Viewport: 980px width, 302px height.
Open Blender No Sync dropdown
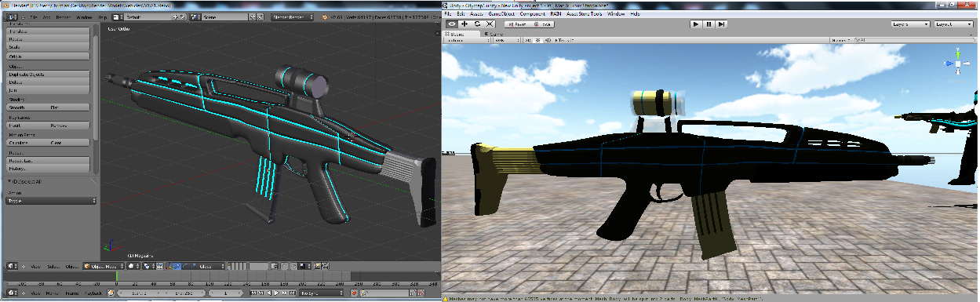coord(322,293)
